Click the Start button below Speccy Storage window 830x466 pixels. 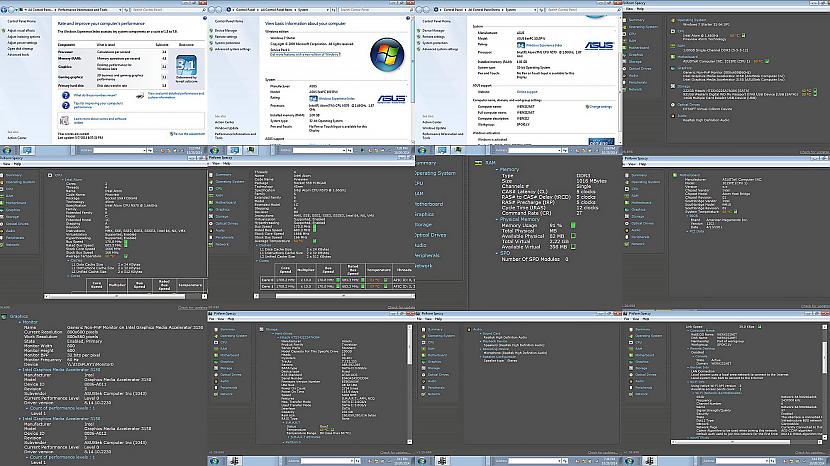click(x=215, y=461)
